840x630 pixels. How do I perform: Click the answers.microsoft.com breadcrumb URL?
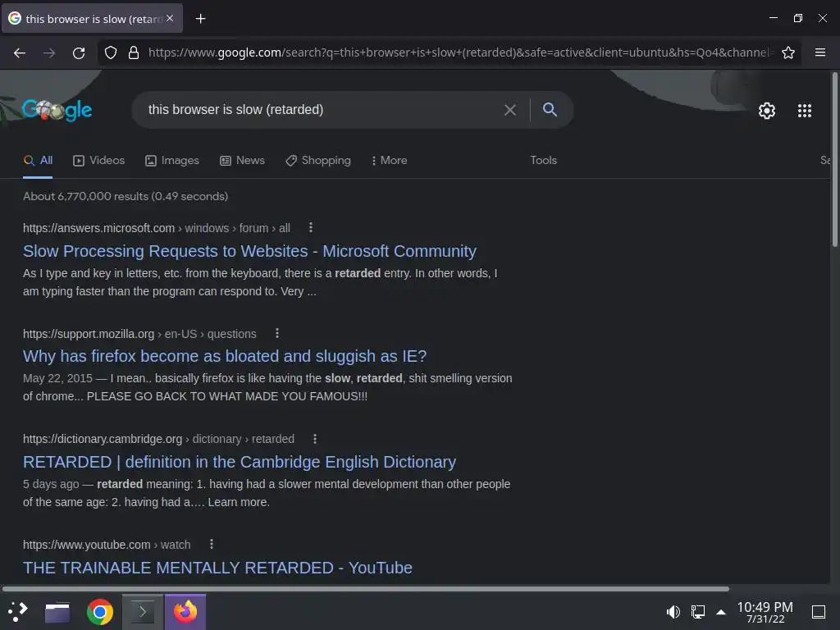[x=157, y=228]
